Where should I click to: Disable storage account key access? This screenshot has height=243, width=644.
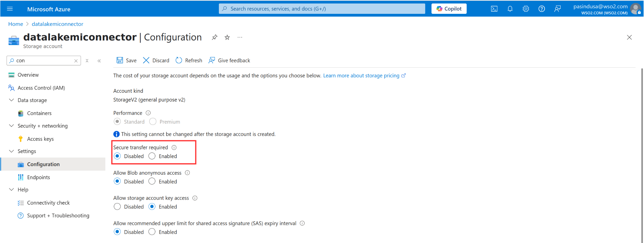[x=117, y=207]
